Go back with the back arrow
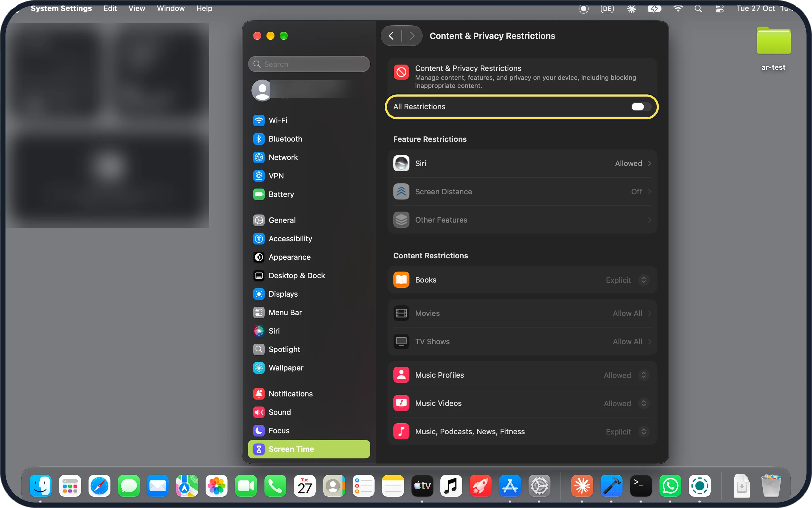The width and height of the screenshot is (812, 508). [x=391, y=36]
